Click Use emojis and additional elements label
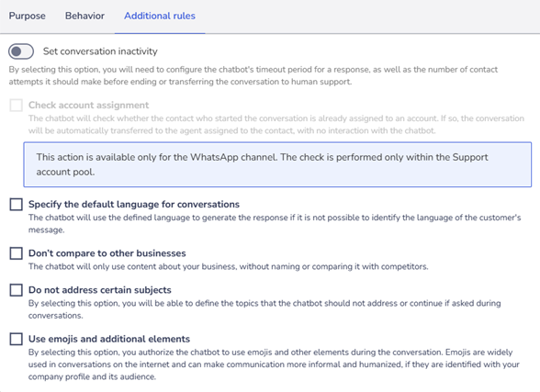 click(x=109, y=339)
